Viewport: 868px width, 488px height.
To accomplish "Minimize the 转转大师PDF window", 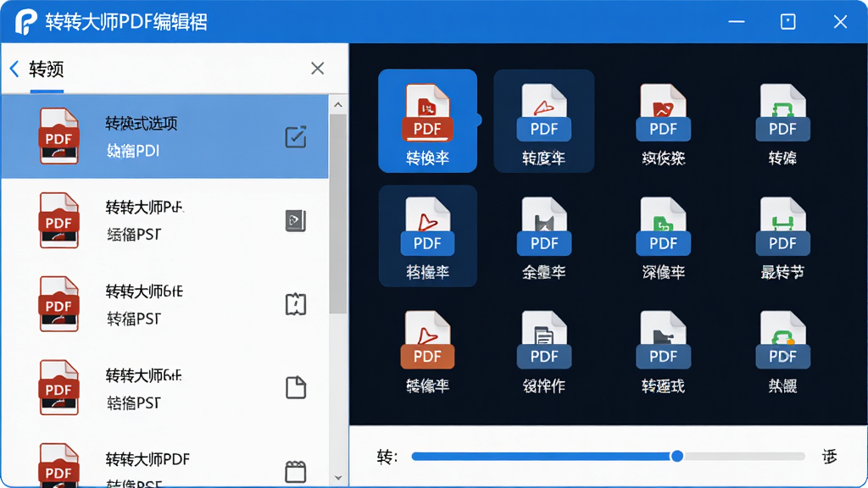I will coord(737,21).
